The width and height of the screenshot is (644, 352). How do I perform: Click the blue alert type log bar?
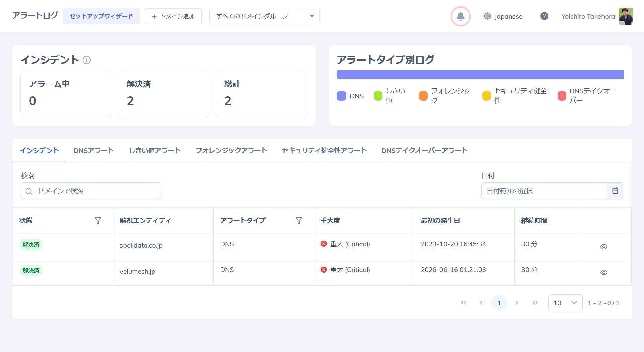pos(480,74)
